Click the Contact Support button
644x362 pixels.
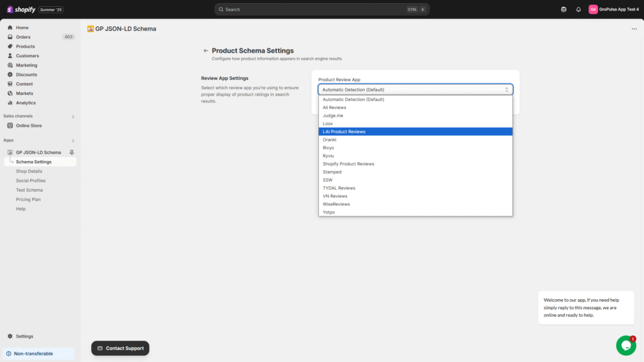(120, 348)
